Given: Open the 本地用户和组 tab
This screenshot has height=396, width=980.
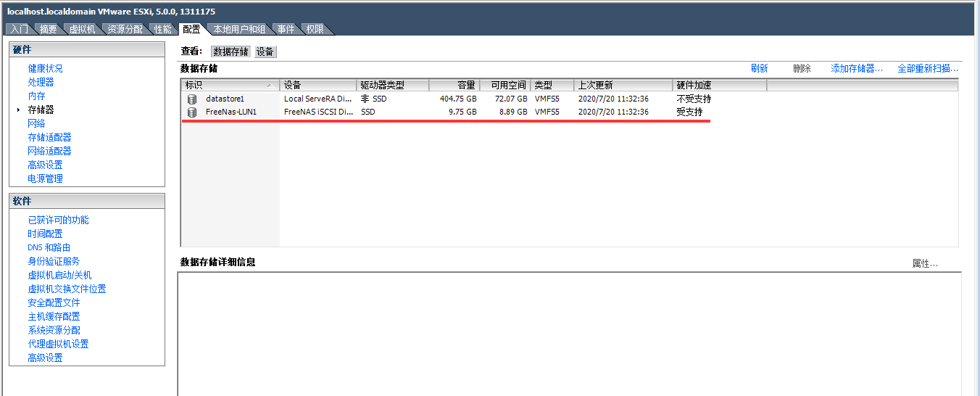Looking at the screenshot, I should tap(239, 29).
